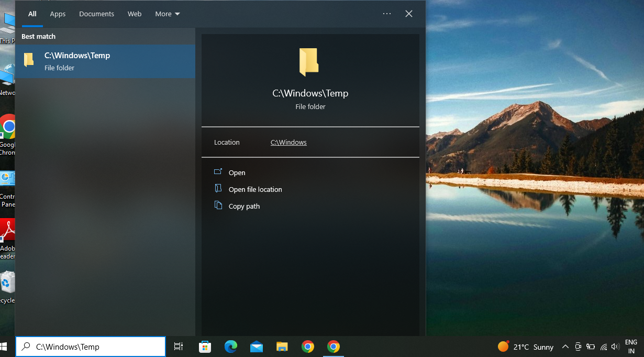The image size is (644, 357).
Task: Change the ENG IN input language
Action: [631, 347]
